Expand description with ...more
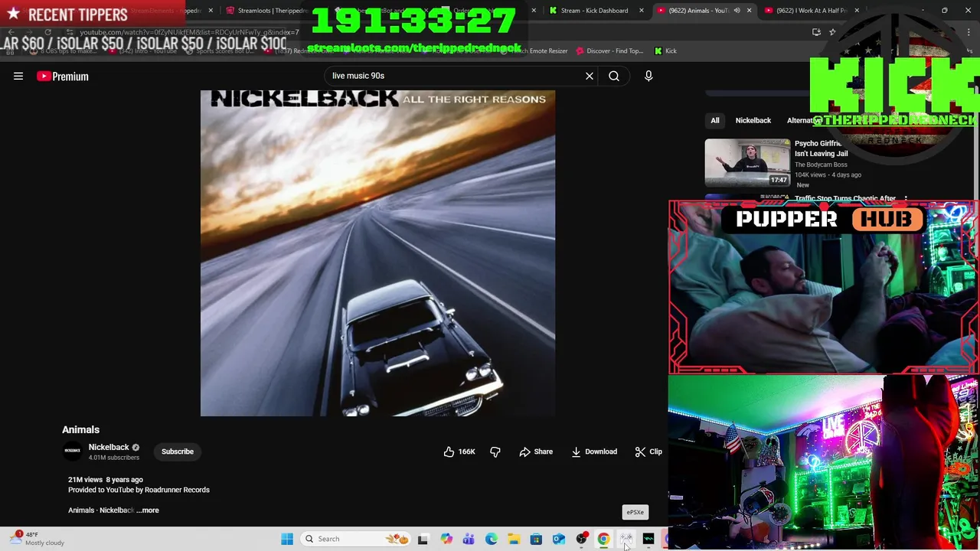The image size is (980, 551). (149, 510)
